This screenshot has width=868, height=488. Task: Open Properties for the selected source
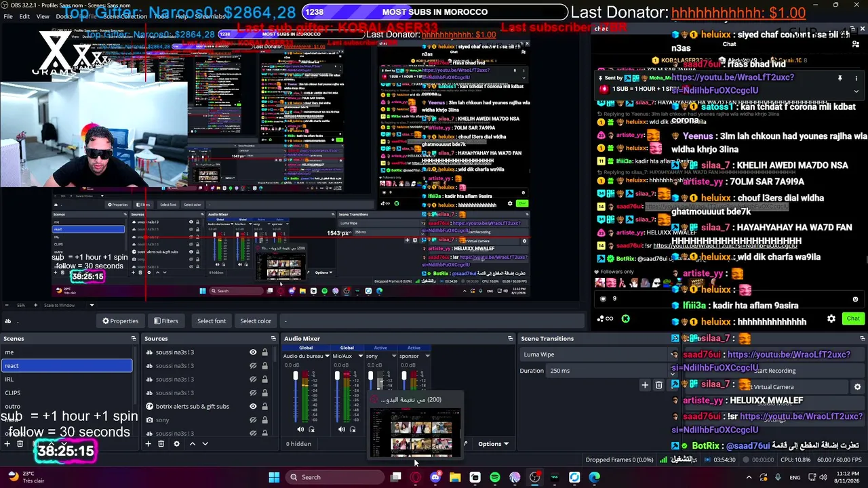(x=120, y=321)
